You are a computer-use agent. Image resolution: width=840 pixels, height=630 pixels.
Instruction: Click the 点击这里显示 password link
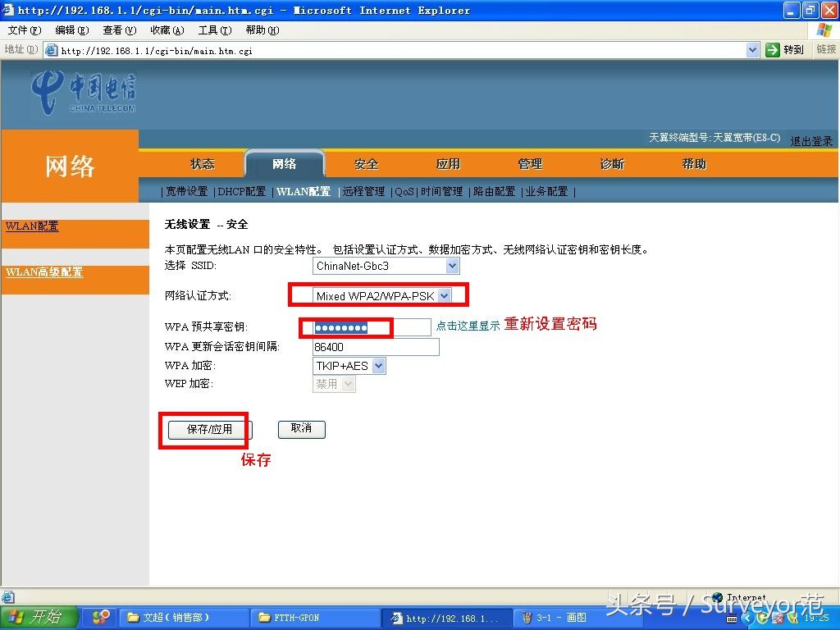click(470, 326)
